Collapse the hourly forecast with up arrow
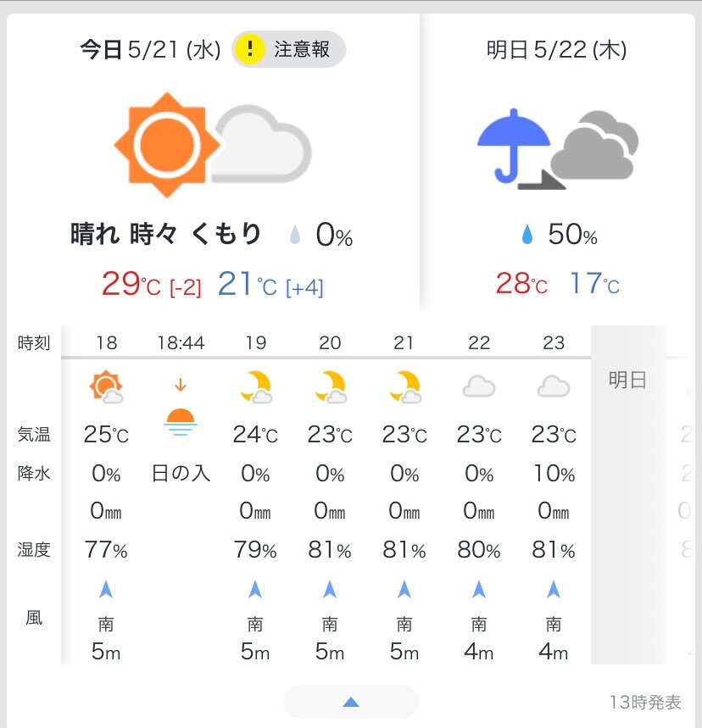 coord(351,702)
